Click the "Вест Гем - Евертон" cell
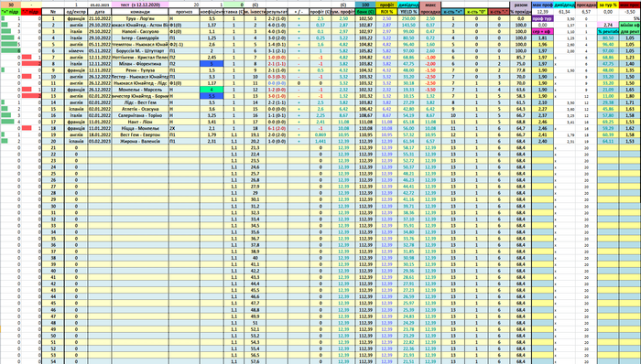This screenshot has height=364, width=641. (140, 134)
